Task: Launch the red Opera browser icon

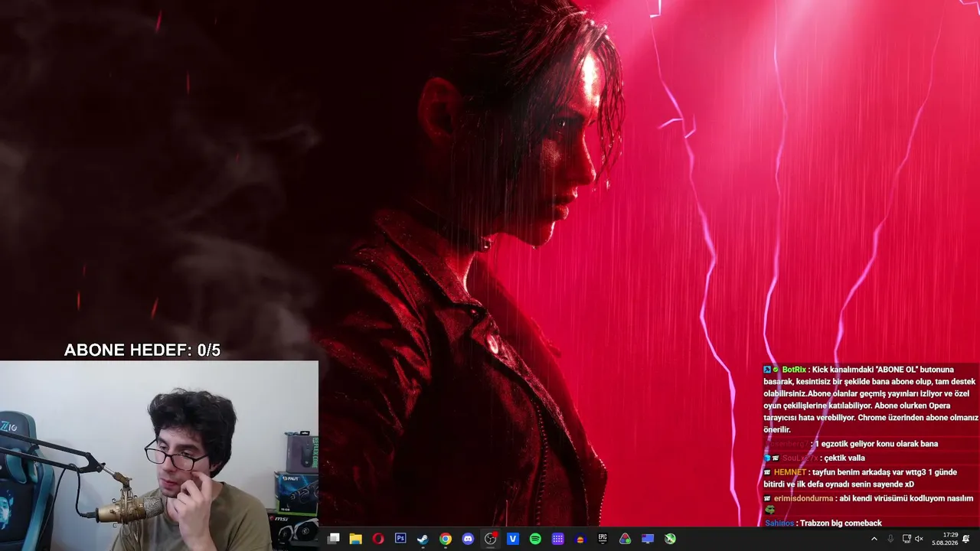Action: click(x=378, y=539)
